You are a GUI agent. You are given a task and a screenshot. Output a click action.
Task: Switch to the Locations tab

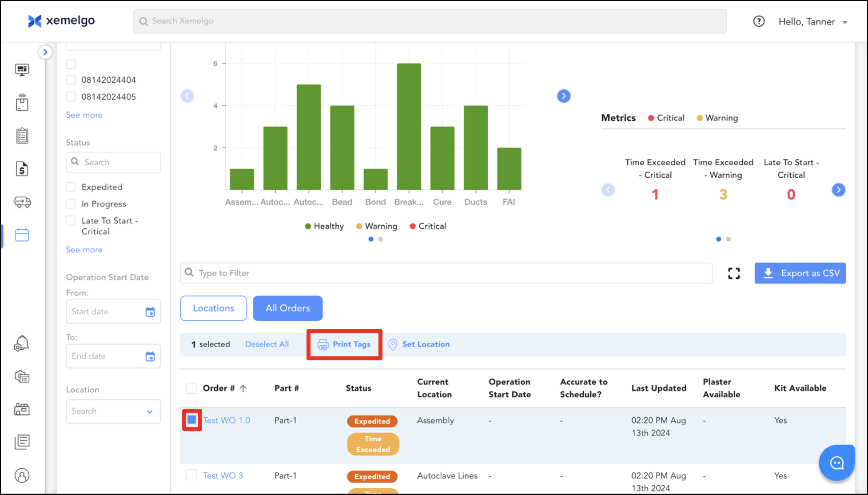point(213,308)
